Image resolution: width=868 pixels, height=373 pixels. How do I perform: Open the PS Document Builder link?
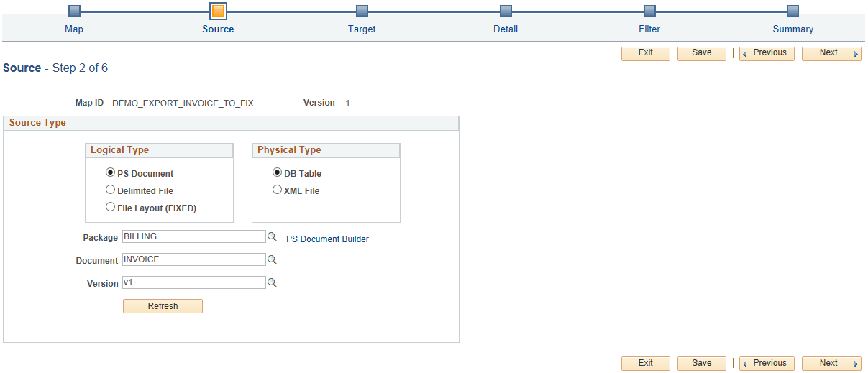point(327,239)
